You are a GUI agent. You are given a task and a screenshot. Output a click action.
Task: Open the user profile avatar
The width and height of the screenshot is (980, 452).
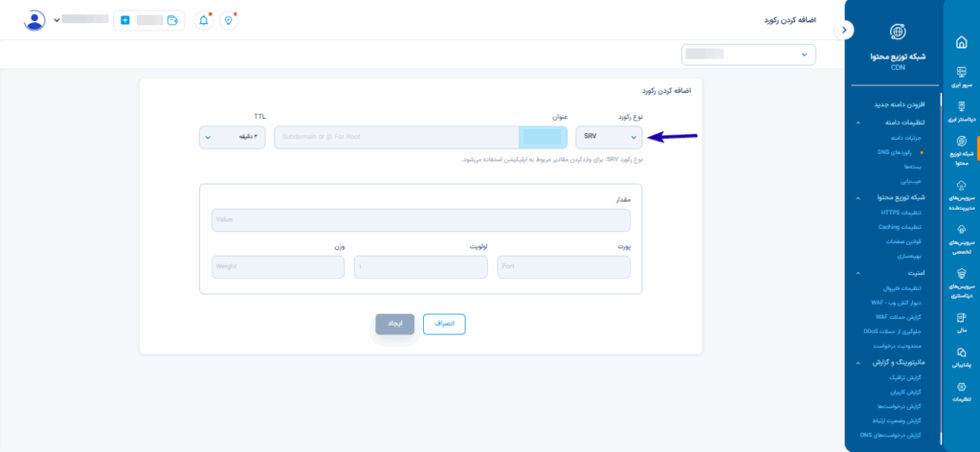[x=35, y=20]
